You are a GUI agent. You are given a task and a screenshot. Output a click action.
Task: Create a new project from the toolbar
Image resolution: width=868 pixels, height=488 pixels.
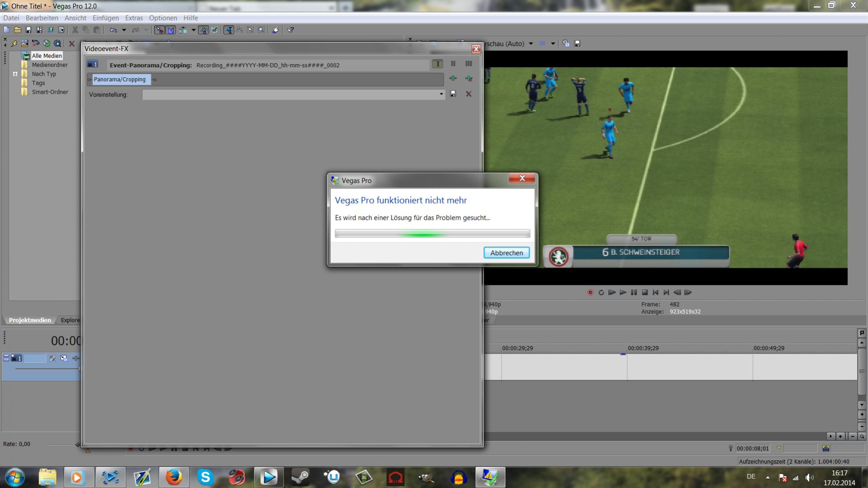tap(6, 30)
